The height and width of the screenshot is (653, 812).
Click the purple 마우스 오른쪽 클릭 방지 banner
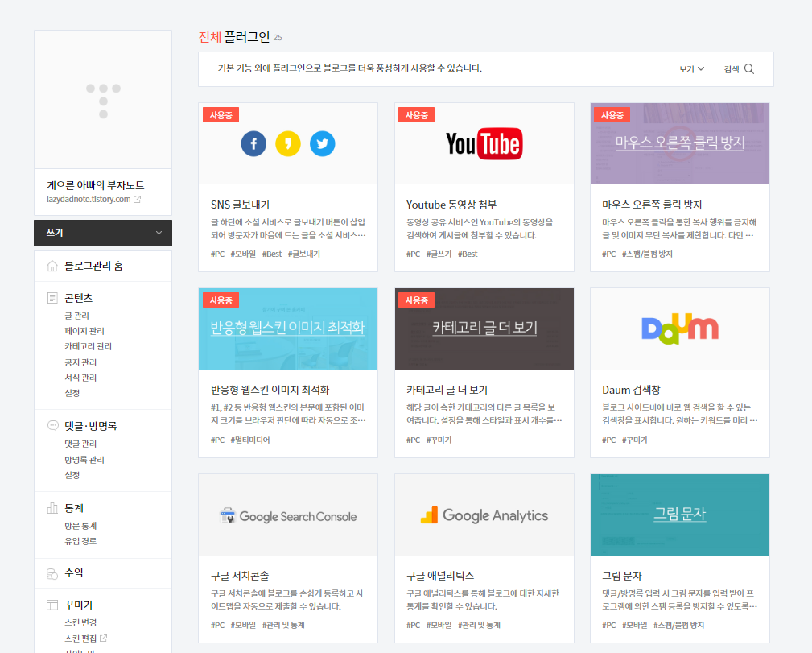[x=680, y=143]
